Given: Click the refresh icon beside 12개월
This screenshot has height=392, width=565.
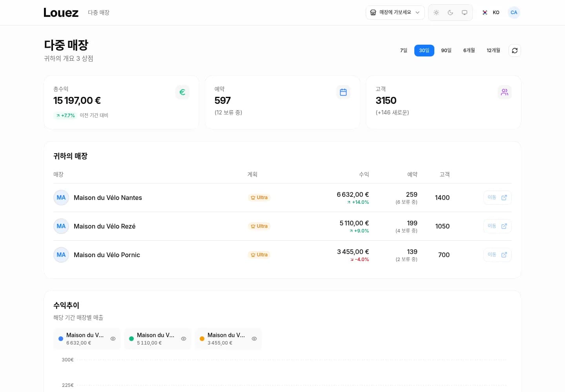Looking at the screenshot, I should (514, 51).
